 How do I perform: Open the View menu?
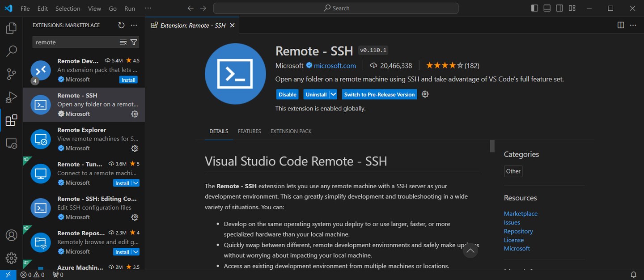94,8
